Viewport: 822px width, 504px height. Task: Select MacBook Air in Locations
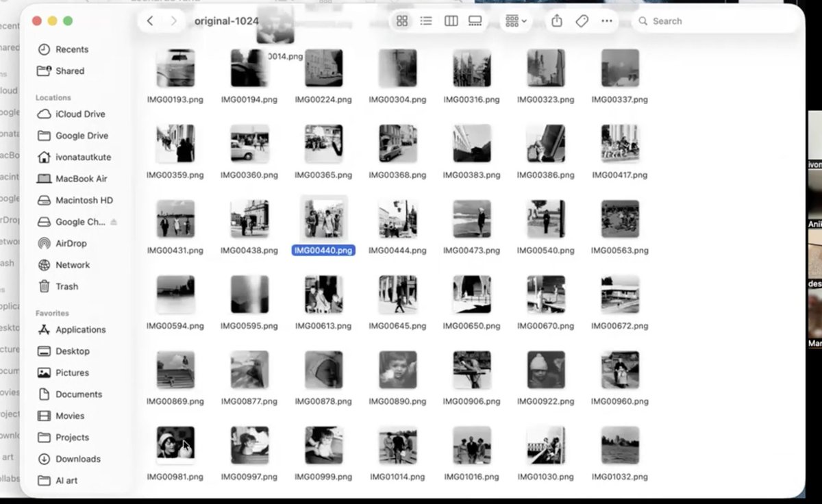81,179
